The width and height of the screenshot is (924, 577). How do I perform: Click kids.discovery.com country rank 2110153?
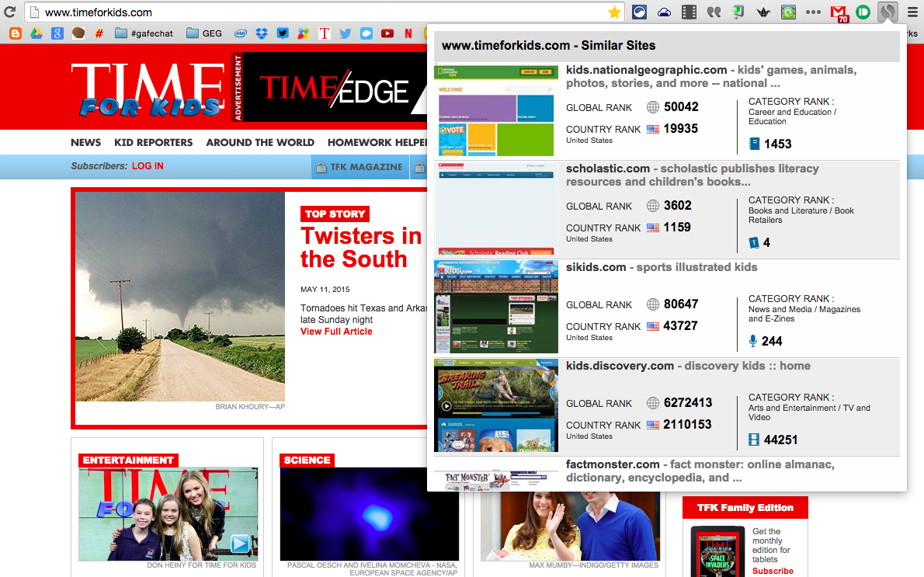pos(687,424)
